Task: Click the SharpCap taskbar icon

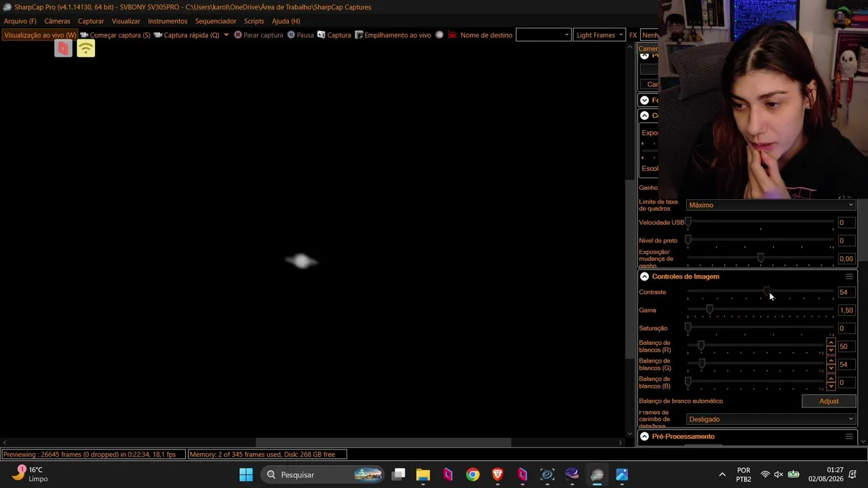Action: point(597,474)
